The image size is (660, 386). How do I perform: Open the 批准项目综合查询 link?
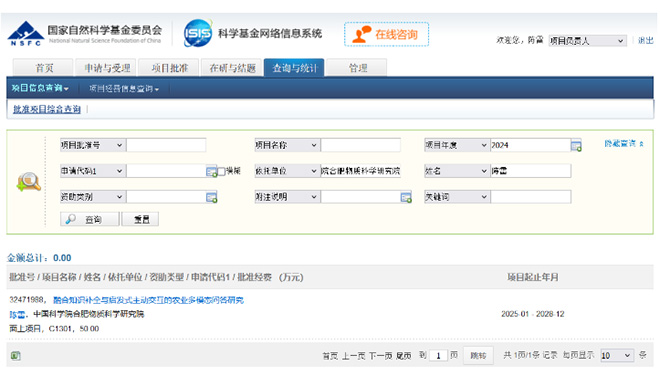(47, 109)
